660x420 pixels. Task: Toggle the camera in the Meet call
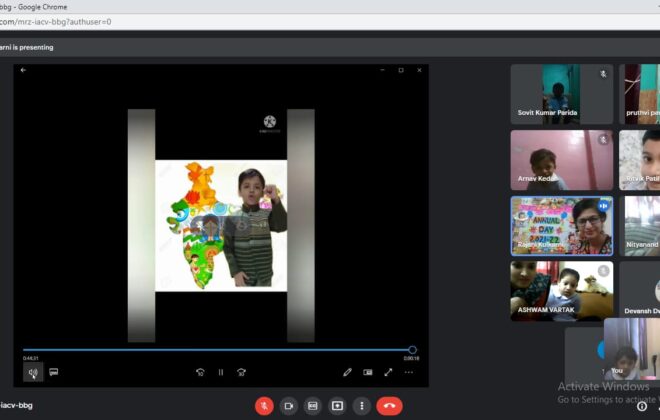pyautogui.click(x=289, y=406)
